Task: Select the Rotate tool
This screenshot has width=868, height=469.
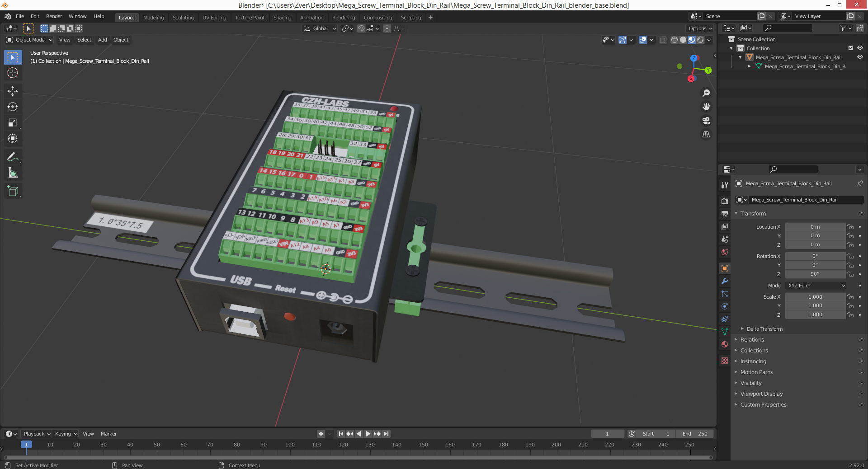Action: coord(13,107)
